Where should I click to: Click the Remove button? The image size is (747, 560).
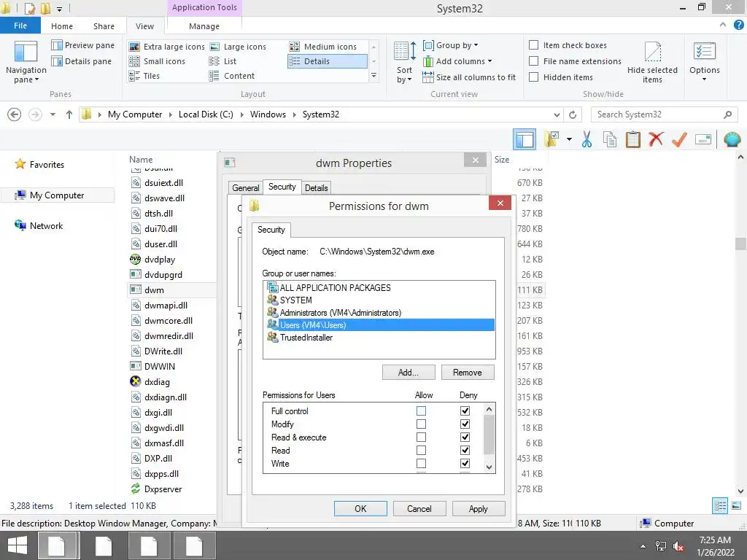tap(468, 373)
